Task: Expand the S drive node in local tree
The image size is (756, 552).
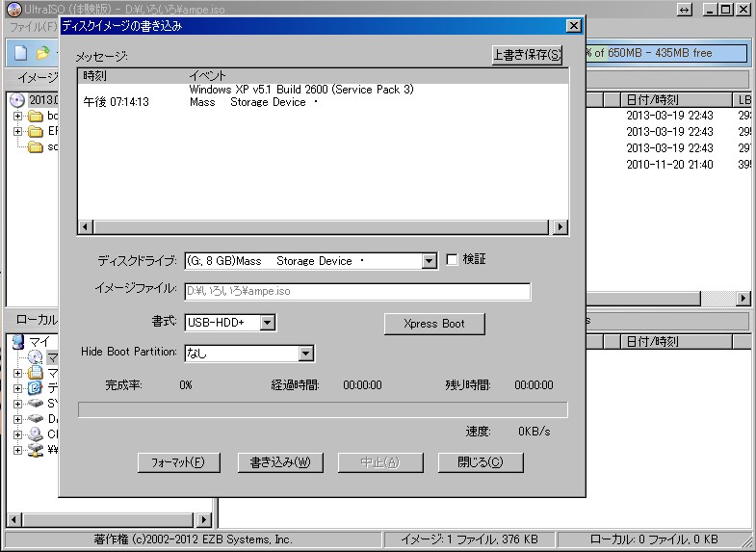Action: click(x=18, y=404)
